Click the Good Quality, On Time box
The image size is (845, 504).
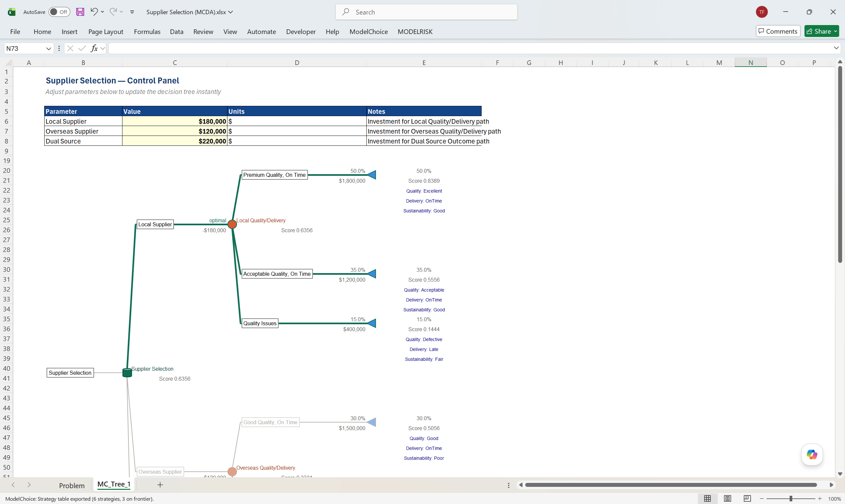(270, 422)
